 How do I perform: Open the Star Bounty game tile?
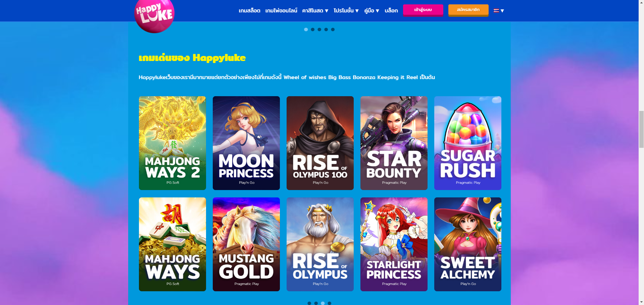(x=394, y=143)
